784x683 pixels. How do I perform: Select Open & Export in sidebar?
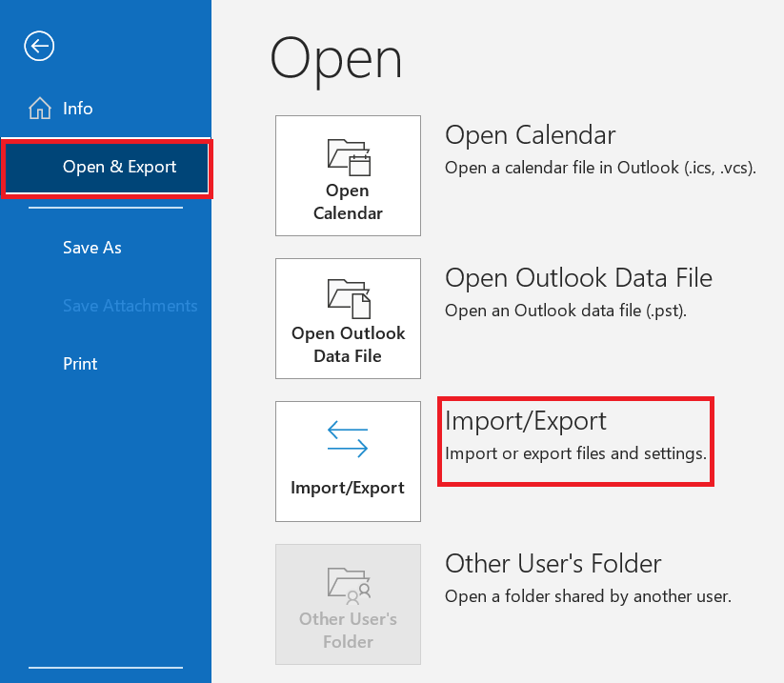[106, 167]
